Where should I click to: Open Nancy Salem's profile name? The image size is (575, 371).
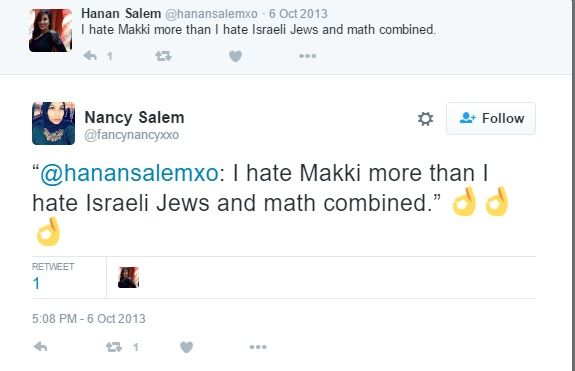coord(134,118)
